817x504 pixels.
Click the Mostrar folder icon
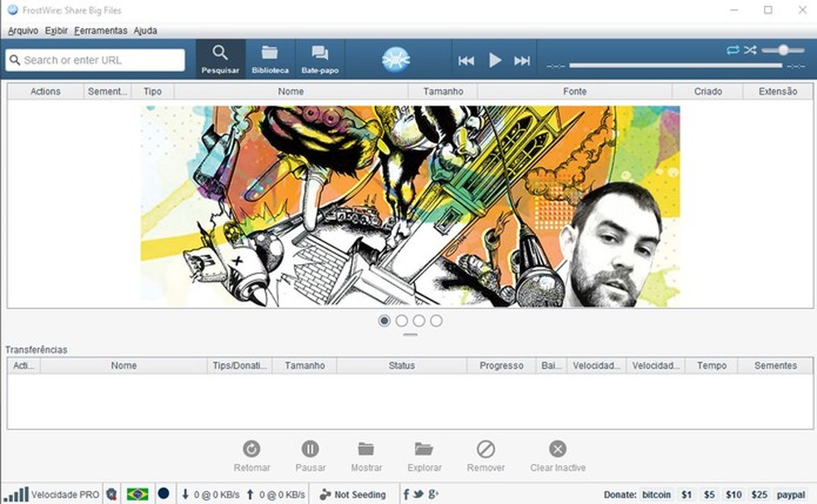coord(366,448)
